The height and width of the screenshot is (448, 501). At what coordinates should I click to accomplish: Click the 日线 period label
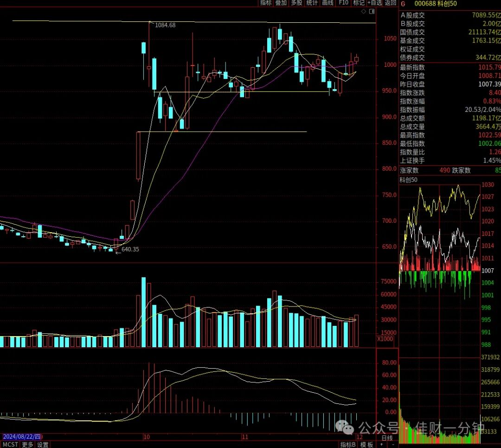coord(387,438)
